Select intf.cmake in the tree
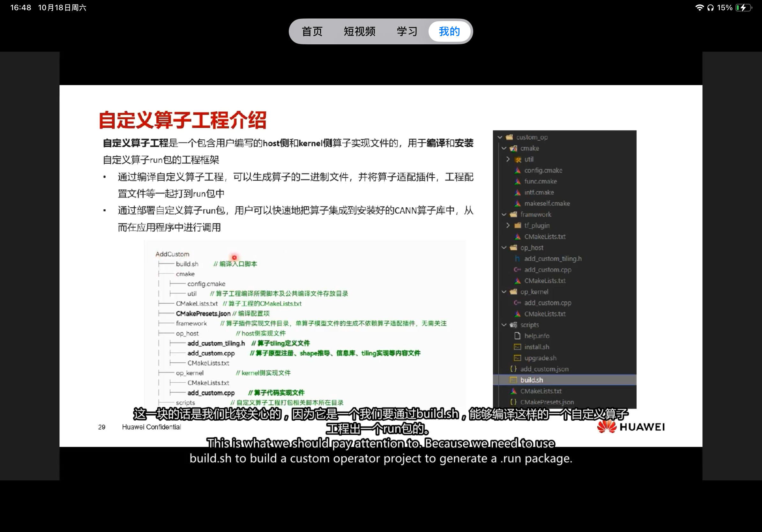This screenshot has width=762, height=532. pyautogui.click(x=539, y=192)
